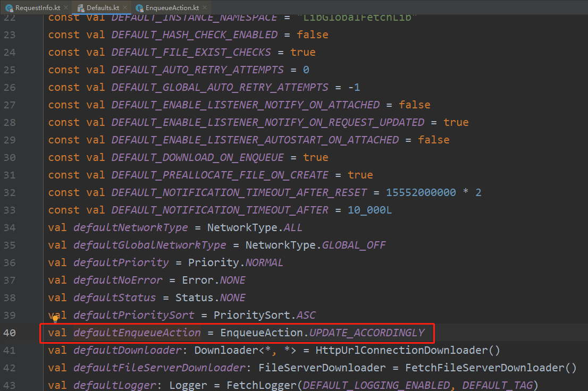
Task: Click Status.NONE value on line 38
Action: tap(210, 297)
